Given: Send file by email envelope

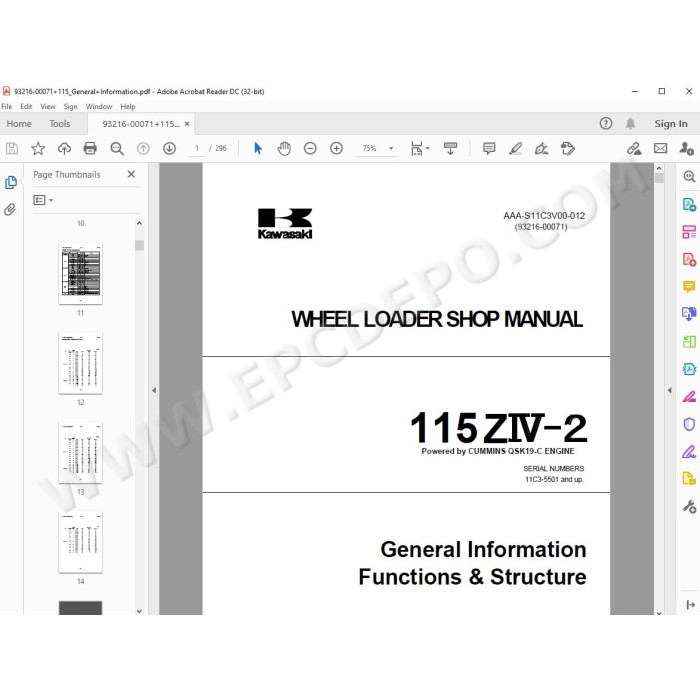Looking at the screenshot, I should click(x=660, y=148).
